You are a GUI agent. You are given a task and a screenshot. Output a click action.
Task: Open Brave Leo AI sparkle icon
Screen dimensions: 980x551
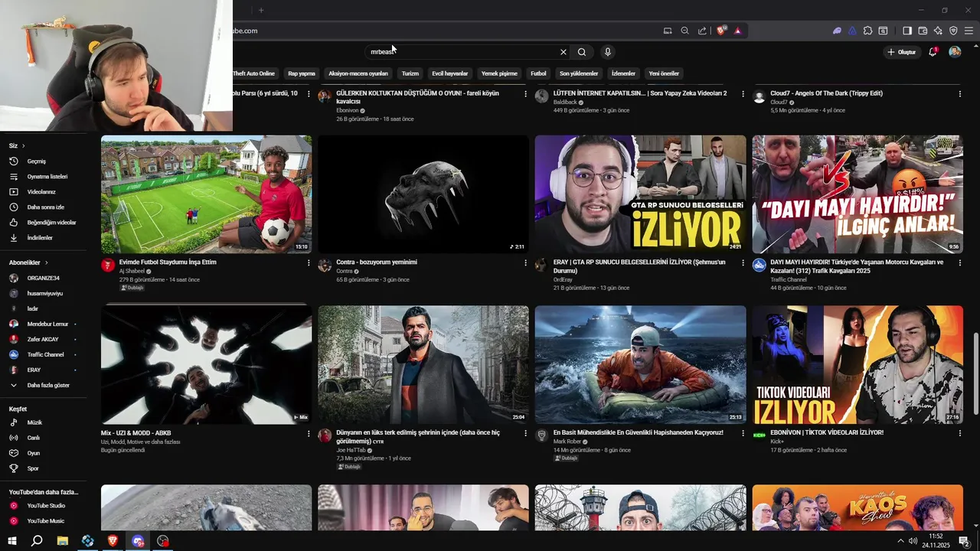938,31
